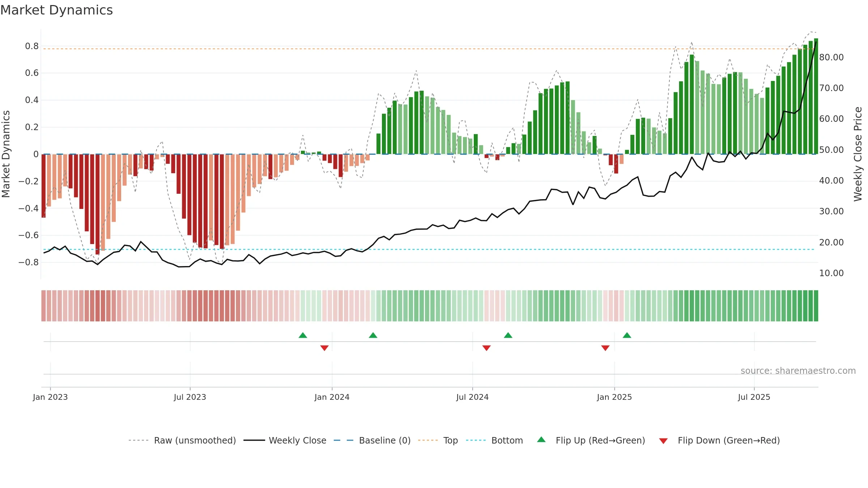Click the −0.4 left axis tick label
The image size is (868, 488).
point(29,208)
